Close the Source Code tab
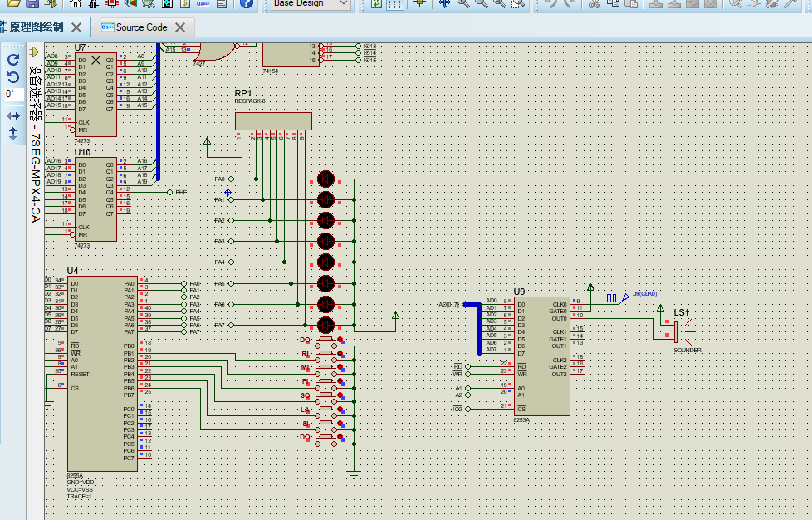Image resolution: width=812 pixels, height=520 pixels. tap(180, 27)
